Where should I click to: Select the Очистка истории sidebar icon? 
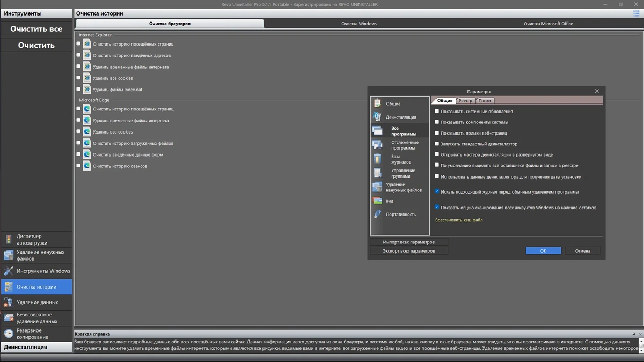(x=8, y=287)
